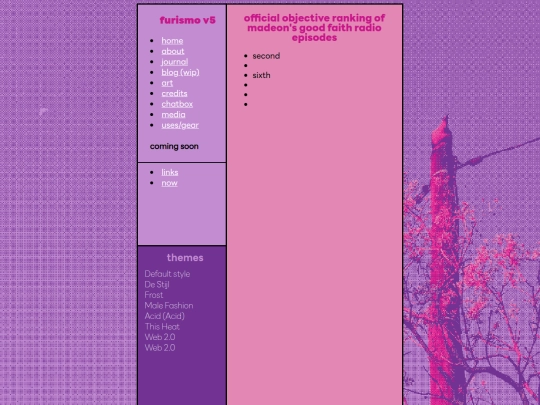This screenshot has width=540, height=405.
Task: Select the first Web 2.0 theme
Action: 160,337
